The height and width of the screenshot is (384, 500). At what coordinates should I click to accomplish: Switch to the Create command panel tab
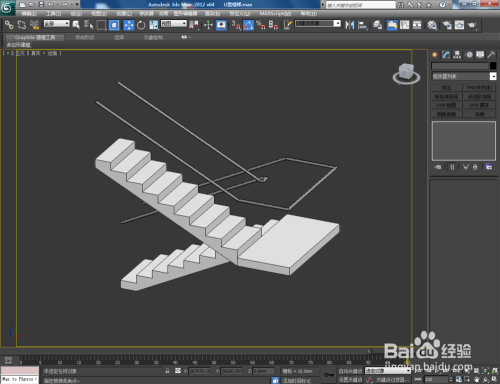coord(435,55)
